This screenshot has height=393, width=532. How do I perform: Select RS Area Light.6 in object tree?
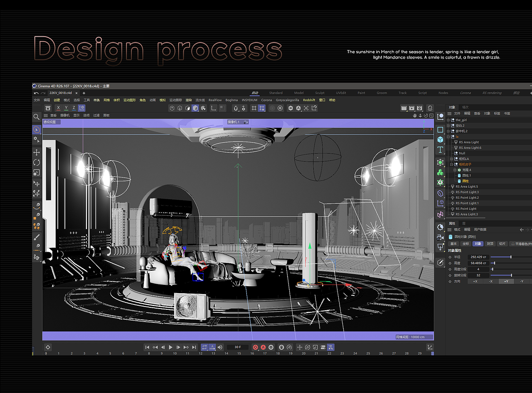(x=470, y=148)
